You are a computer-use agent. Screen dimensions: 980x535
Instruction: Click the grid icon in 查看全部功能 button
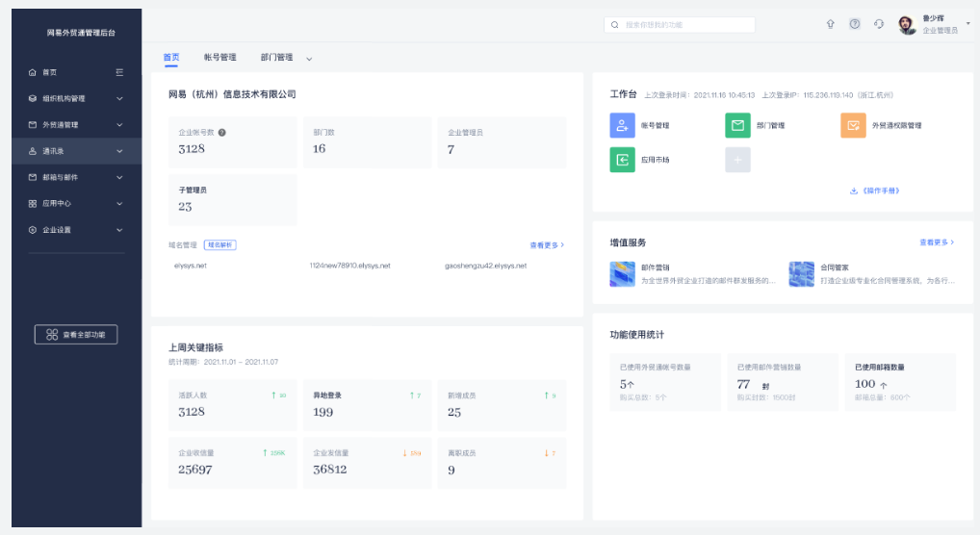click(53, 335)
